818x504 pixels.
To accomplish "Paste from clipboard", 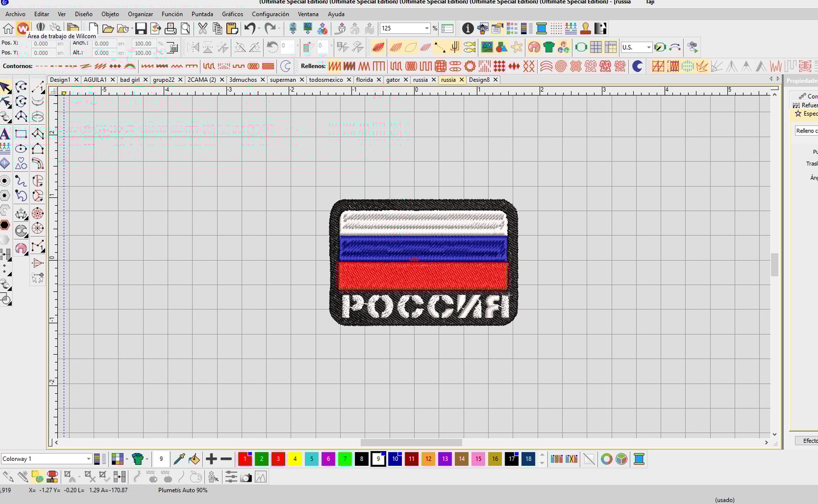I will (232, 28).
